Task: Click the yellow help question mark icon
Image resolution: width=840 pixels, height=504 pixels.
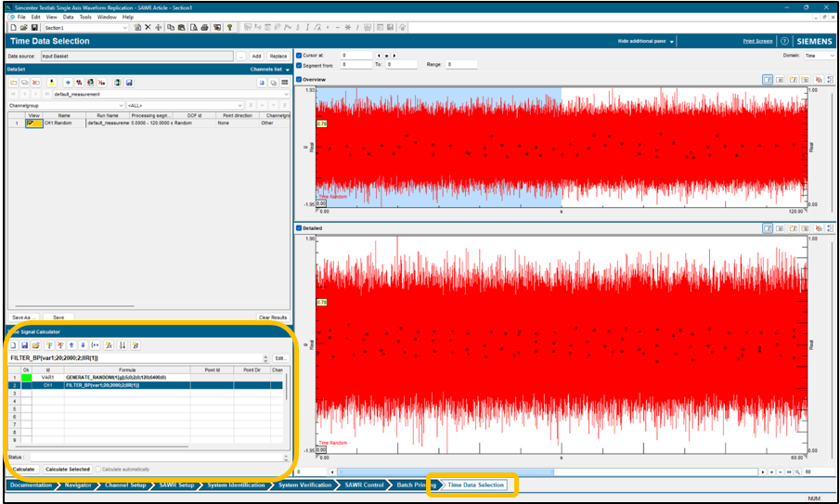Action: click(x=230, y=28)
